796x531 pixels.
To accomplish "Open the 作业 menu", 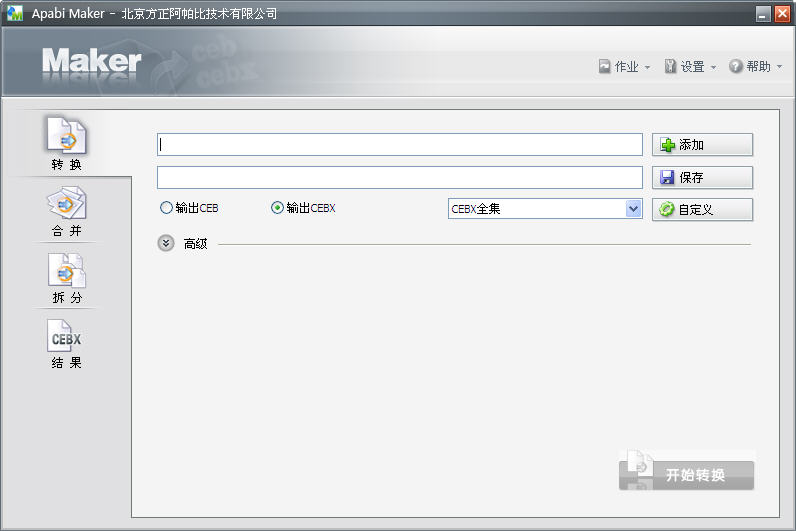I will point(624,67).
